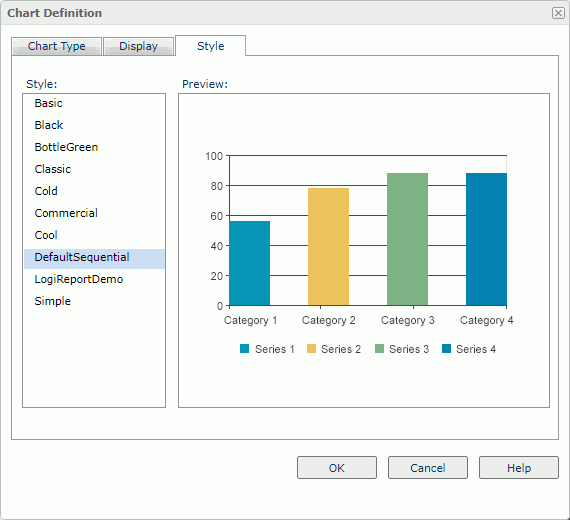Select the Style tab
The image size is (570, 520).
(210, 46)
